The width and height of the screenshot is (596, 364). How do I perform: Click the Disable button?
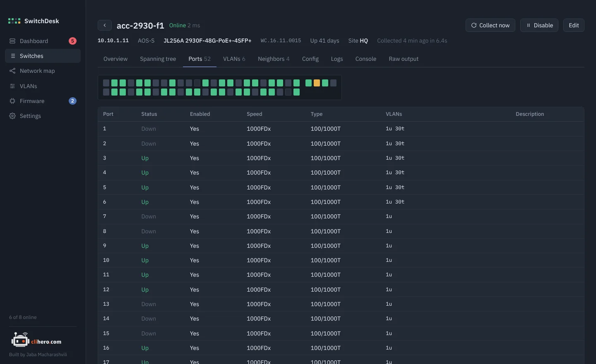point(539,25)
